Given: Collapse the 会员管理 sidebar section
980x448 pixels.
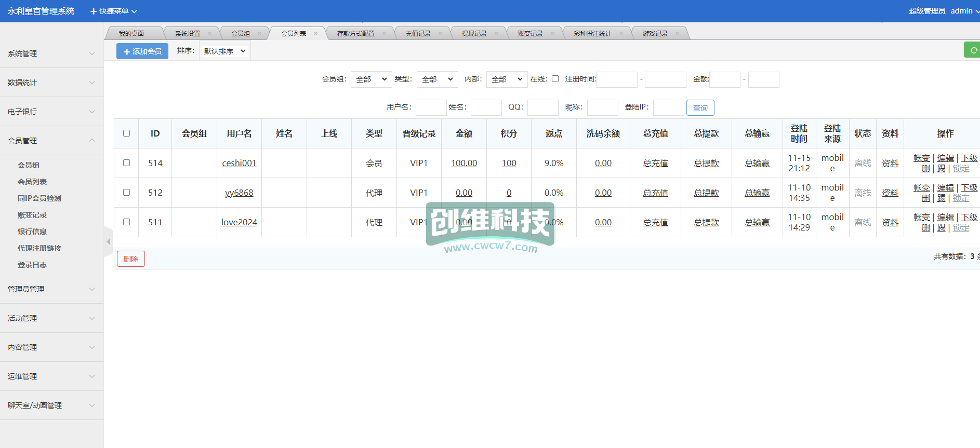Looking at the screenshot, I should coord(51,141).
